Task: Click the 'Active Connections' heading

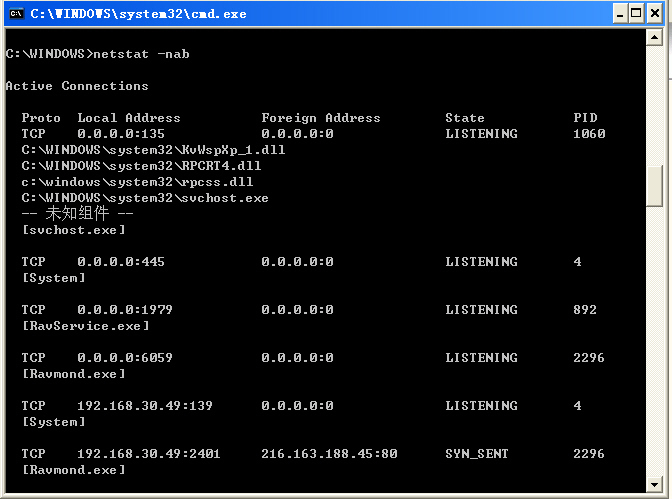Action: pyautogui.click(x=77, y=86)
